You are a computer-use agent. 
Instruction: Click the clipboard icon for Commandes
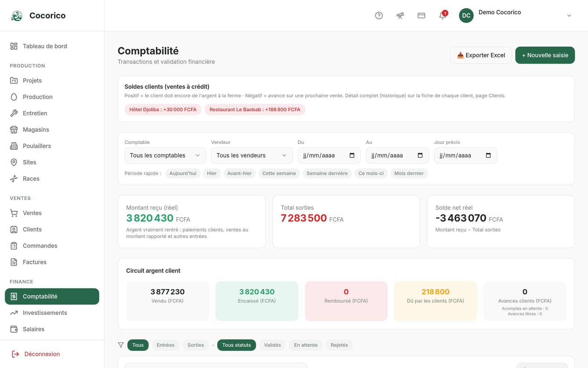pyautogui.click(x=14, y=246)
